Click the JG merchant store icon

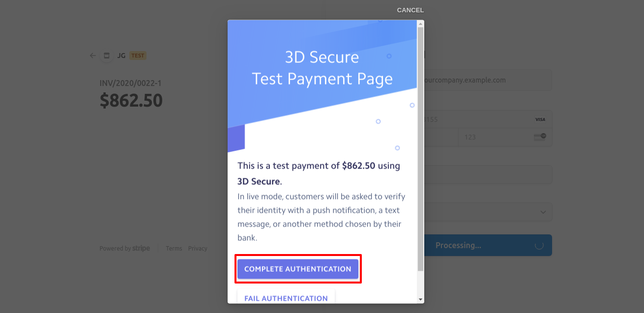click(x=106, y=56)
